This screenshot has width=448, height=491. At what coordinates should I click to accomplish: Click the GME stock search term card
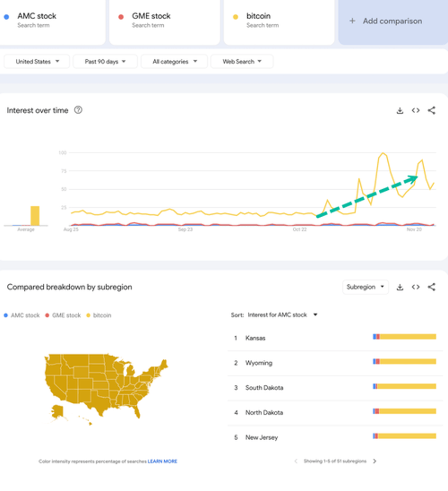click(x=164, y=21)
